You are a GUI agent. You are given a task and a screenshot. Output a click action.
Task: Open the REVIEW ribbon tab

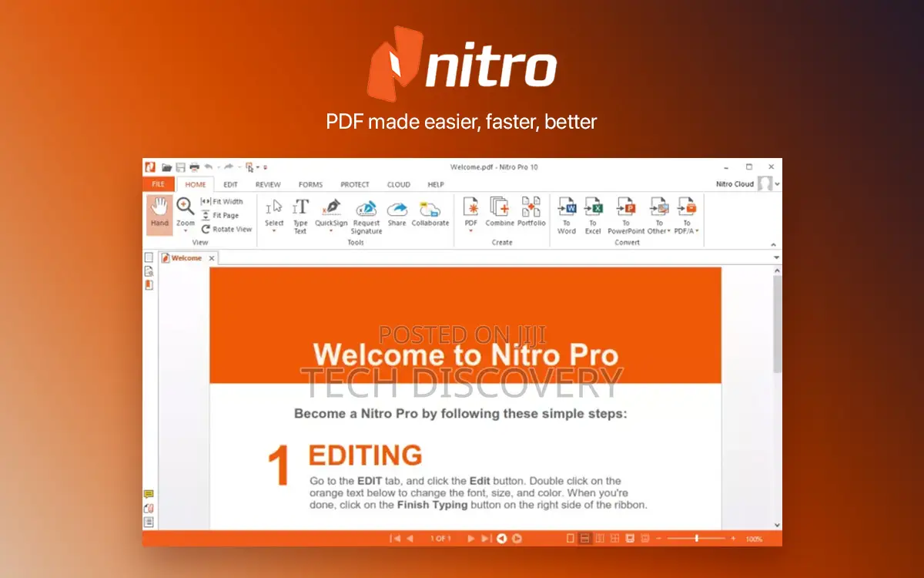pyautogui.click(x=268, y=184)
